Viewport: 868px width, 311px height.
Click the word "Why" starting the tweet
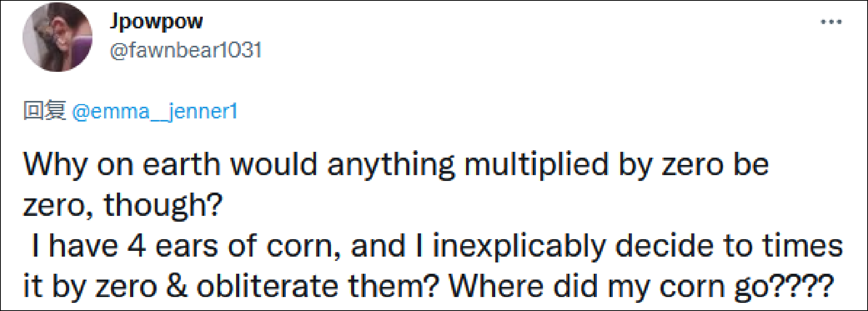(55, 165)
